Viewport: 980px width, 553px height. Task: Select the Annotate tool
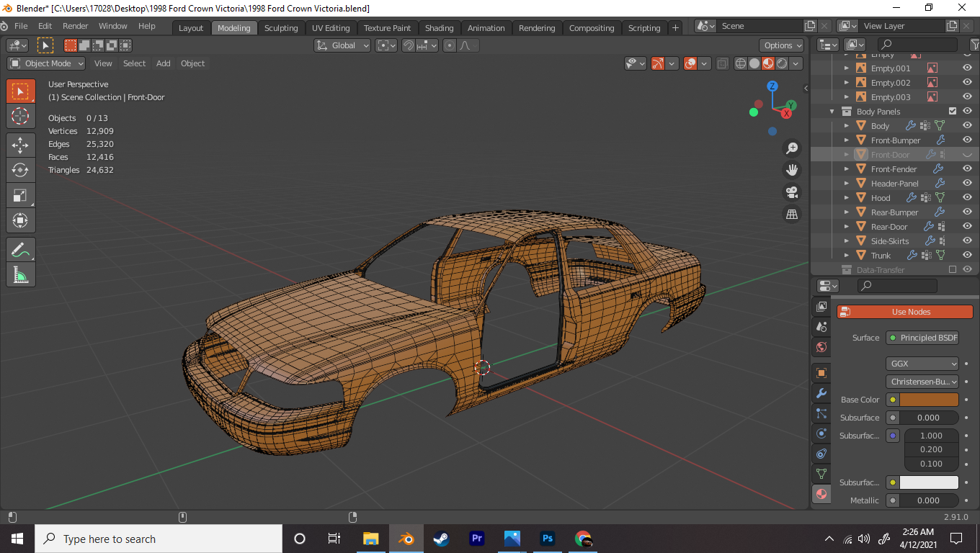coord(21,250)
